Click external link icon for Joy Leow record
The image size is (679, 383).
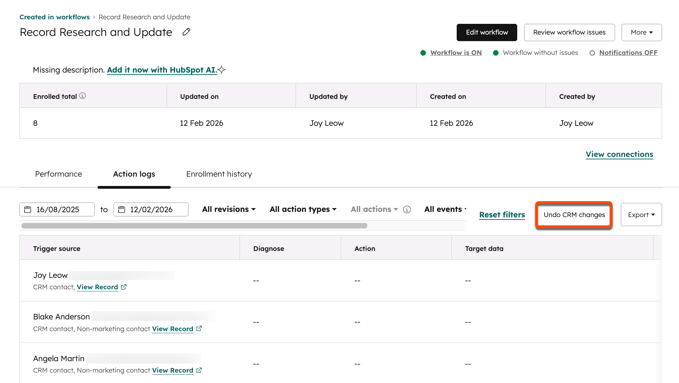(x=123, y=287)
